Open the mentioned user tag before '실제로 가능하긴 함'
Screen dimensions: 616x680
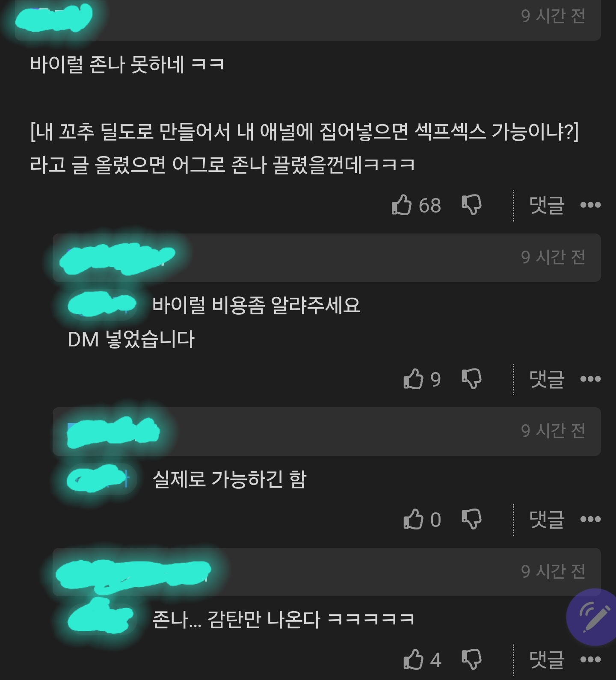tap(101, 479)
